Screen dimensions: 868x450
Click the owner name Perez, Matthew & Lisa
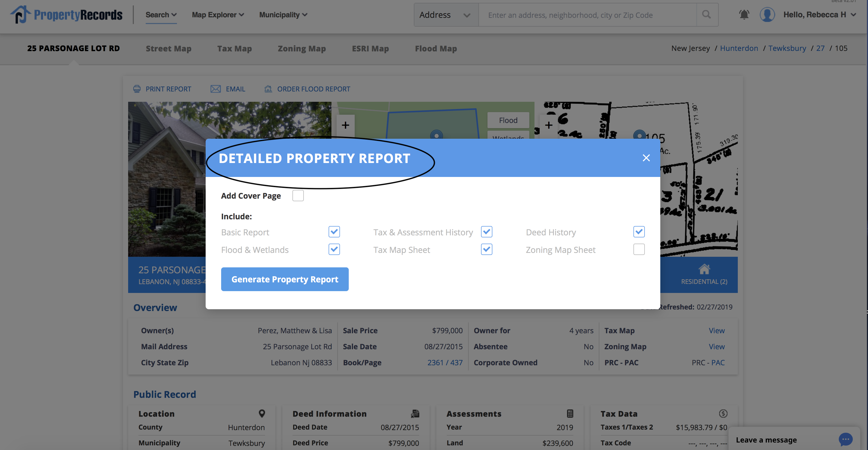[295, 330]
